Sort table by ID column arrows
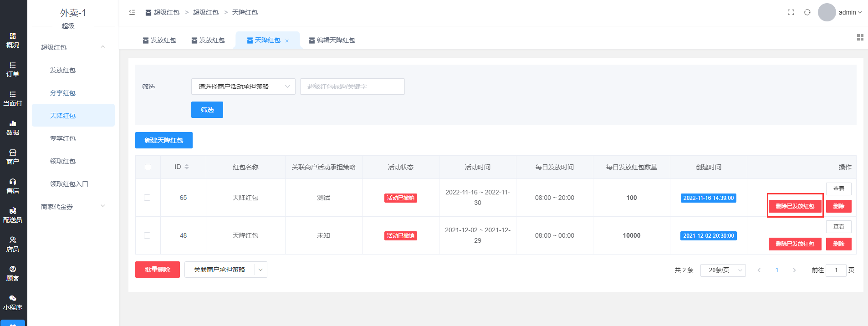868x326 pixels. click(x=187, y=167)
